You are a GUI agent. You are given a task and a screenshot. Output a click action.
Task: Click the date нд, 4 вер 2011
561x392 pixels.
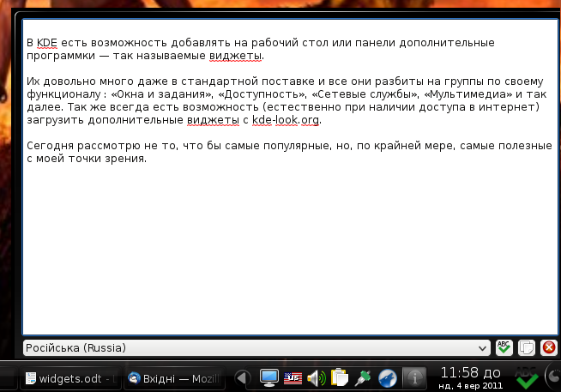(470, 386)
